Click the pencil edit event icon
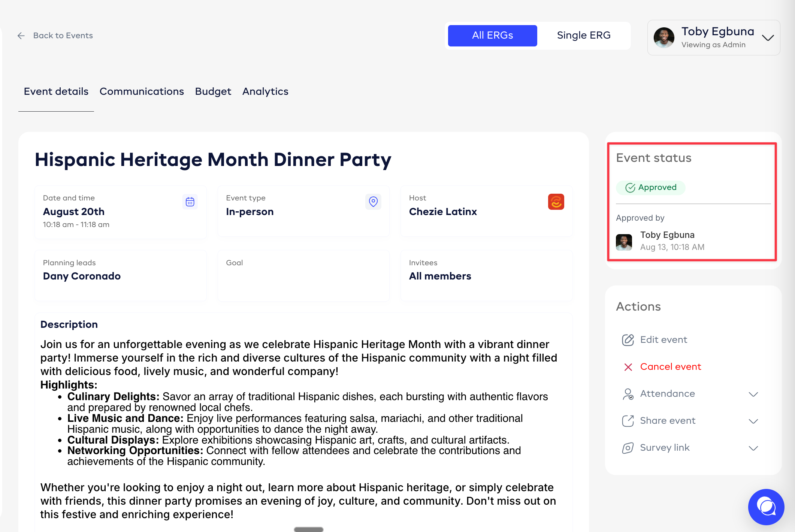 click(628, 340)
